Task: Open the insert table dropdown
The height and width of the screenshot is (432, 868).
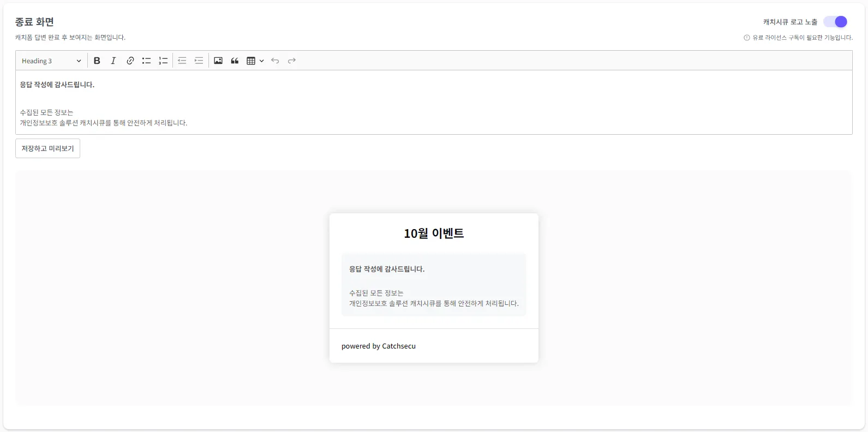Action: (x=255, y=61)
